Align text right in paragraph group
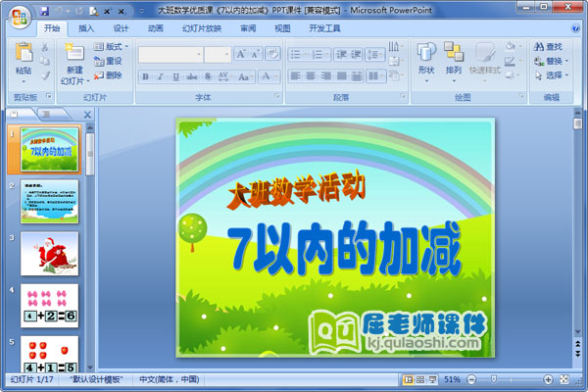 click(x=326, y=76)
